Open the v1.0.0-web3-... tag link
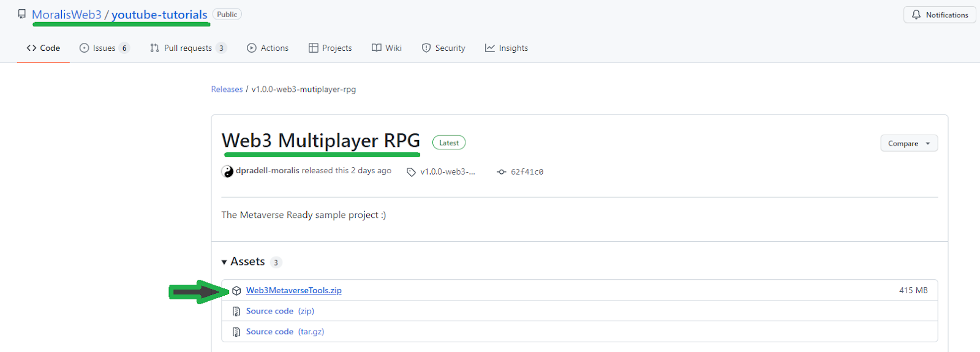 (448, 172)
